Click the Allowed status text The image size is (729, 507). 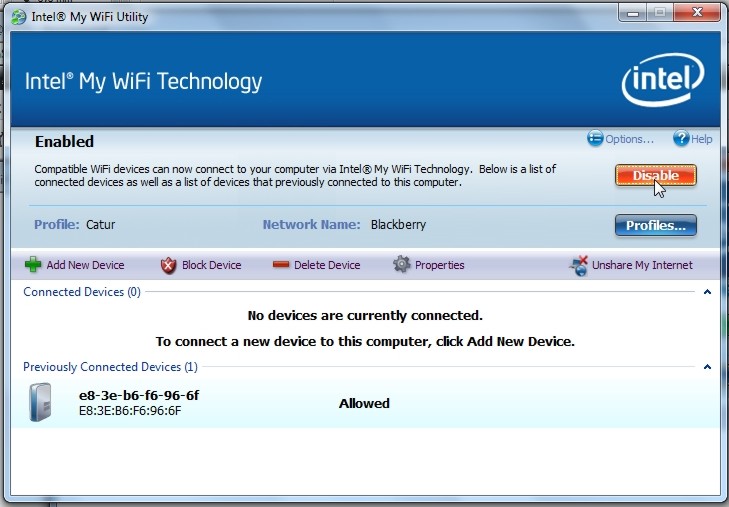[x=364, y=403]
